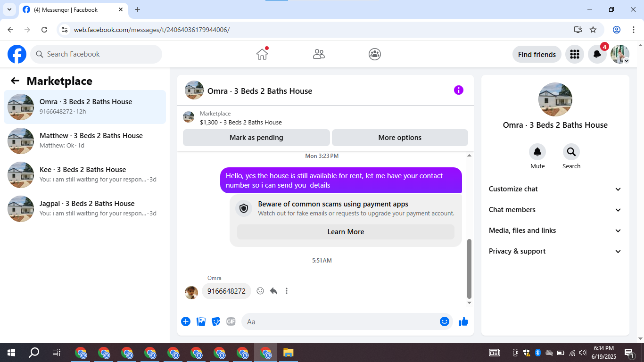The image size is (644, 362).
Task: Open the account profile picture menu
Action: 619,54
